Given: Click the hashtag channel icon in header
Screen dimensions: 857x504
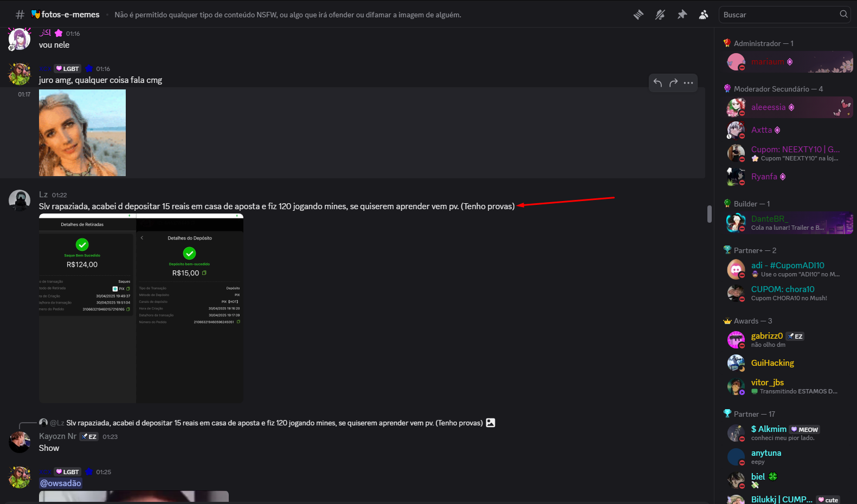Looking at the screenshot, I should pos(20,15).
